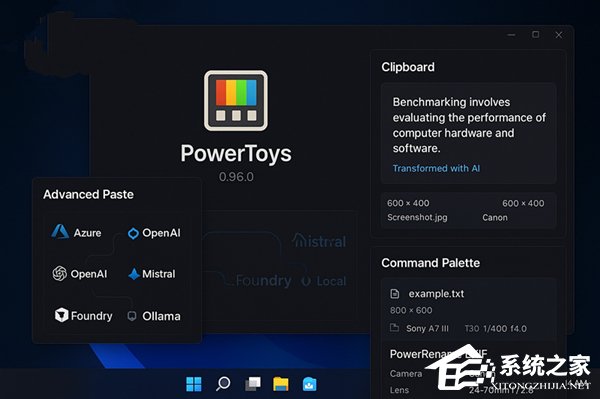
Task: Select the Foundry cube icon
Action: pos(61,315)
